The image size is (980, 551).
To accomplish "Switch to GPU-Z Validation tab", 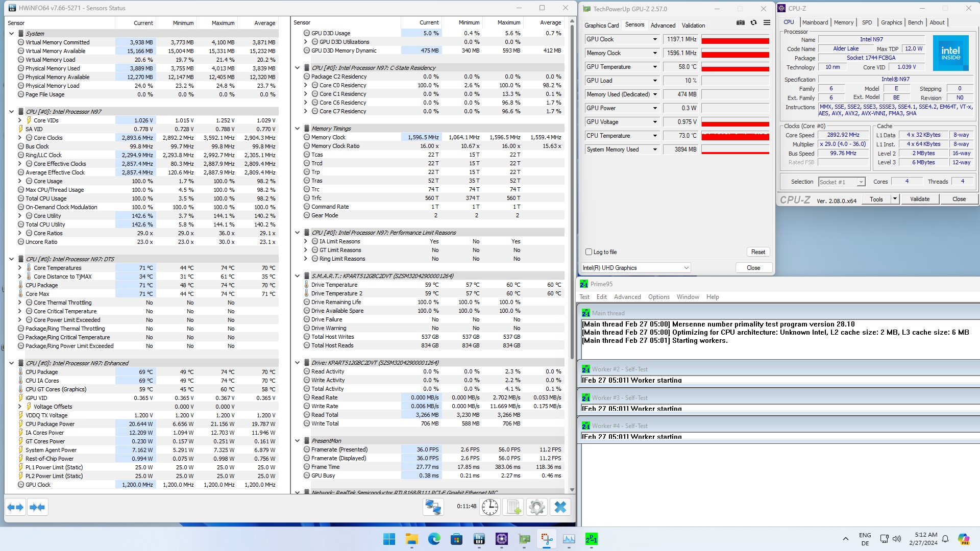I will (x=693, y=26).
